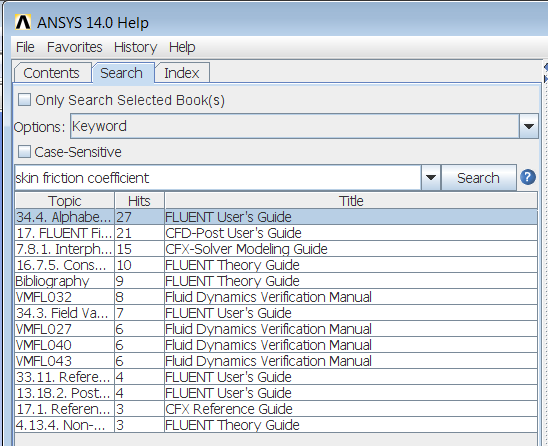Open the 17.1. Referen... topic result
The width and height of the screenshot is (548, 446).
coord(64,409)
